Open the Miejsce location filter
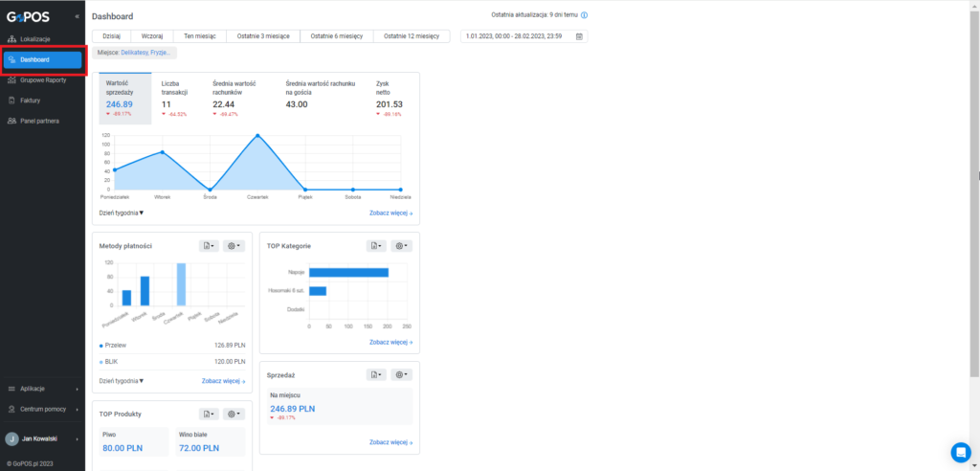The height and width of the screenshot is (471, 980). [x=134, y=53]
